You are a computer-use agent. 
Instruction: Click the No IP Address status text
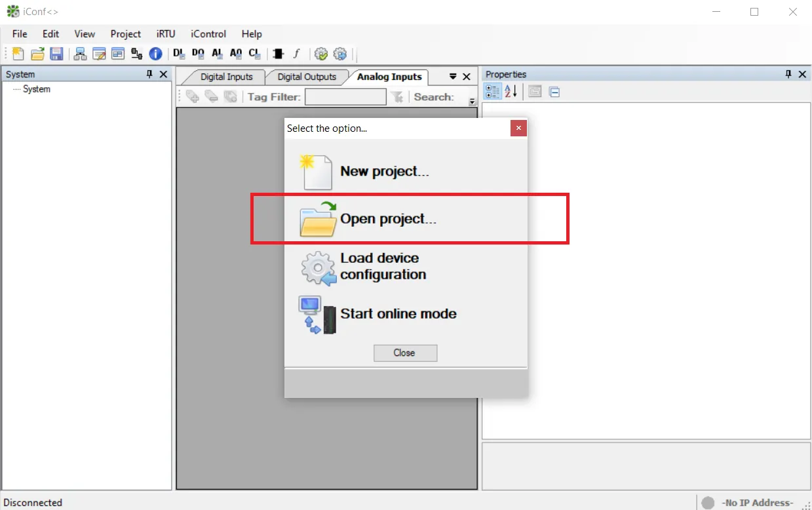pyautogui.click(x=758, y=503)
